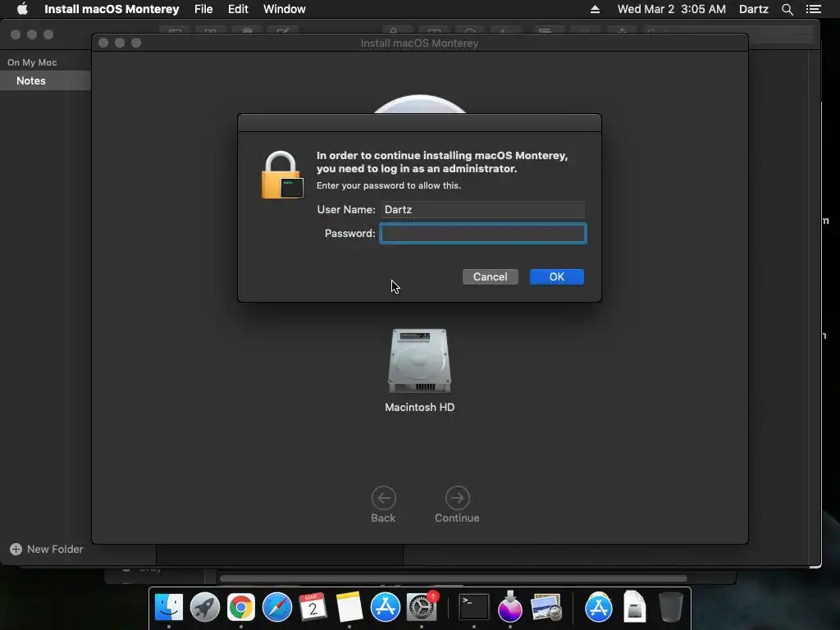Open the Apple menu
The height and width of the screenshot is (630, 840).
point(22,9)
